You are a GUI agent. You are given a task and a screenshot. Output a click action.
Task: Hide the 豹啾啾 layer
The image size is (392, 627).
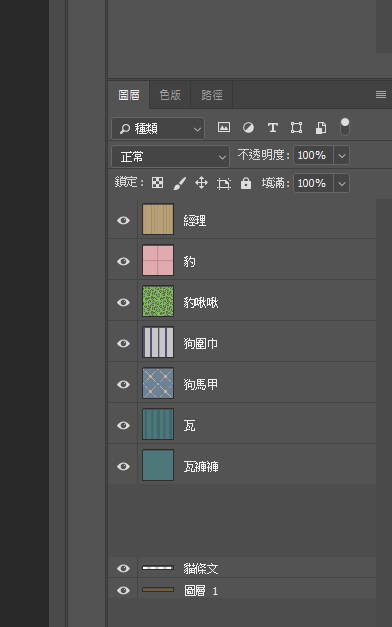point(123,302)
